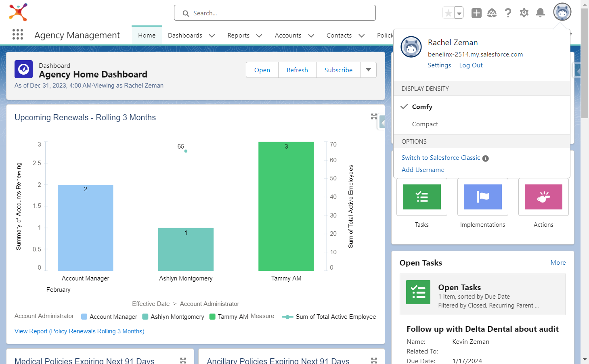
Task: Go to the Home tab
Action: (147, 36)
